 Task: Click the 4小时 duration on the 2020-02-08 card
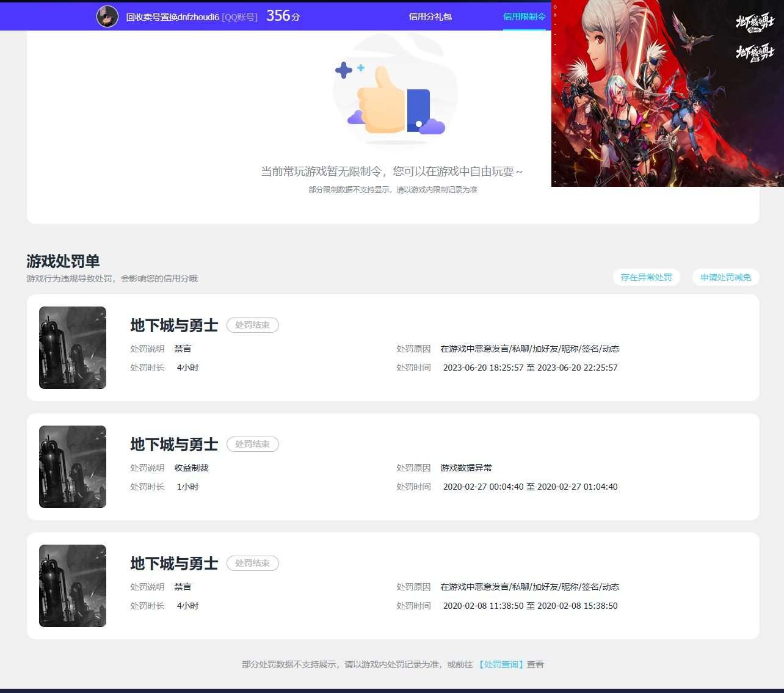tap(187, 606)
